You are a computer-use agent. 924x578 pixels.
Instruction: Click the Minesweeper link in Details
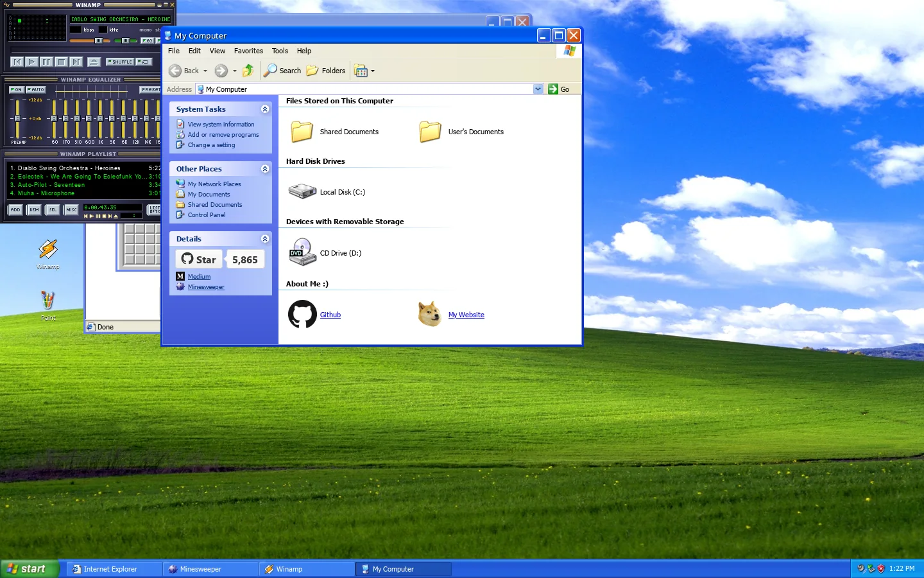(206, 287)
